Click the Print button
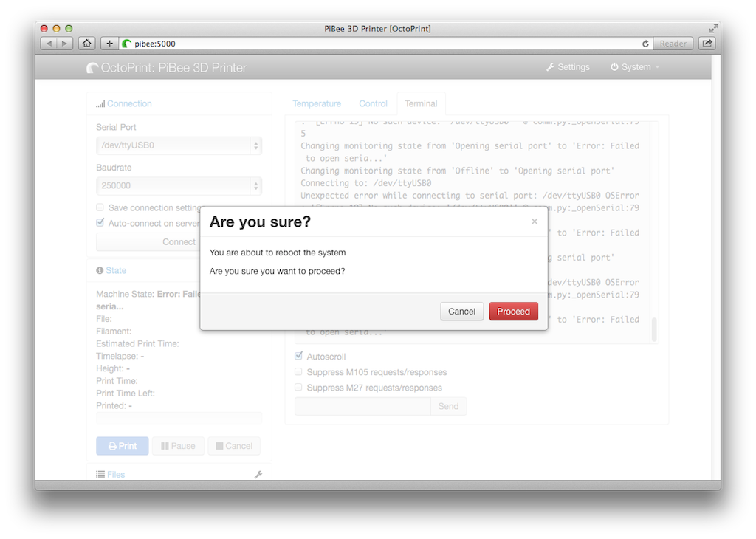 [123, 446]
